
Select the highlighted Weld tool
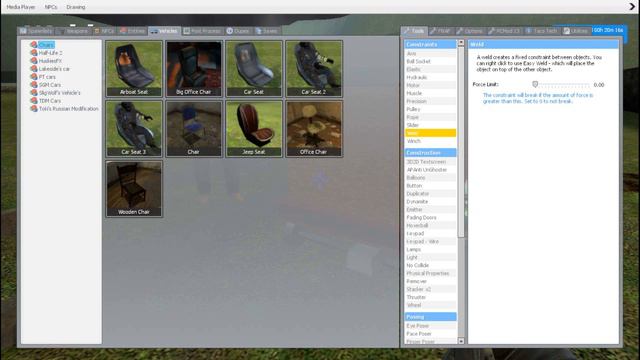(431, 133)
